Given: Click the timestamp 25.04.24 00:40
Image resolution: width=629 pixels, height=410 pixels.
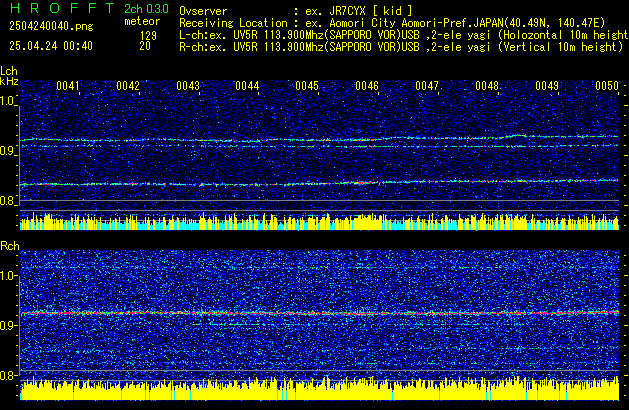Looking at the screenshot, I should coord(51,46).
